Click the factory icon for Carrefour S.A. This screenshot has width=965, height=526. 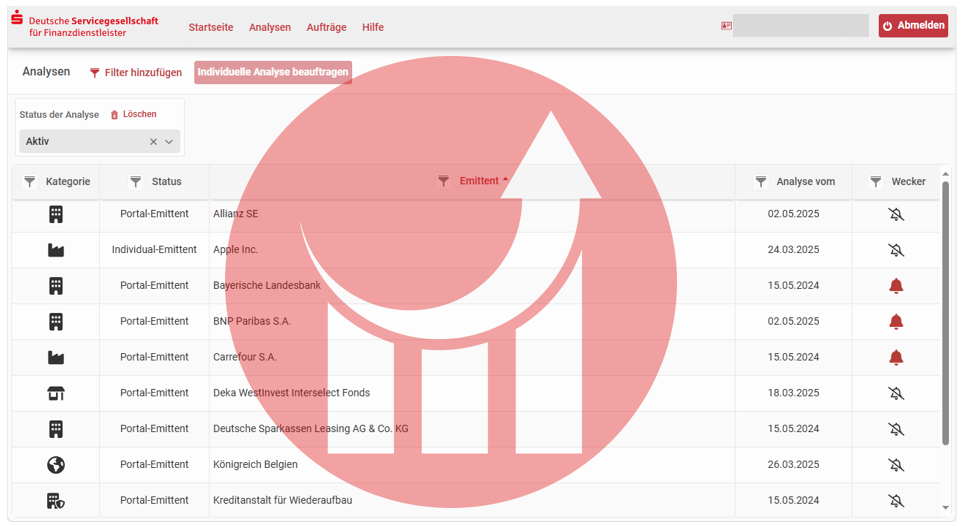pyautogui.click(x=56, y=357)
